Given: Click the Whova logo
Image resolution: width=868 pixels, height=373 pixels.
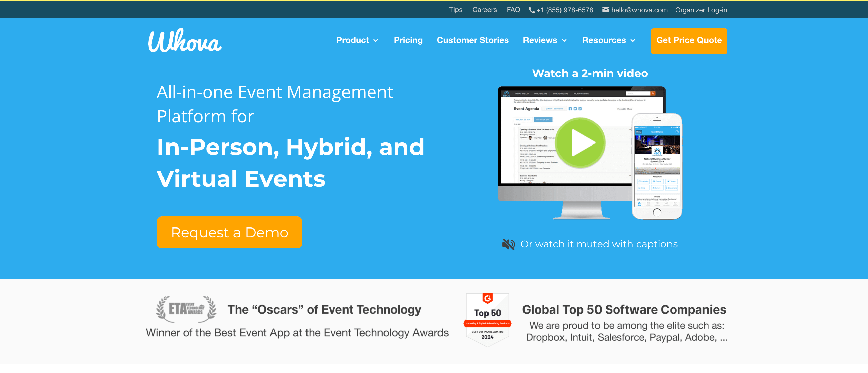Looking at the screenshot, I should click(x=185, y=40).
